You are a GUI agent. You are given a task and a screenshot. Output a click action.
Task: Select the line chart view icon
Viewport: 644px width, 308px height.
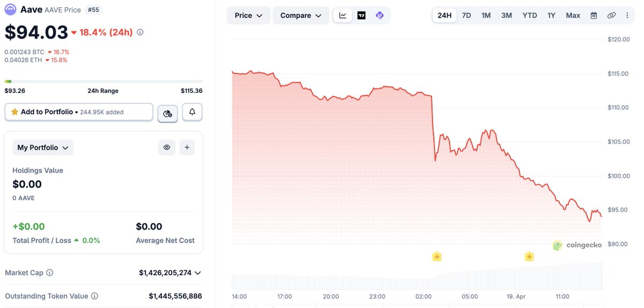pos(343,16)
